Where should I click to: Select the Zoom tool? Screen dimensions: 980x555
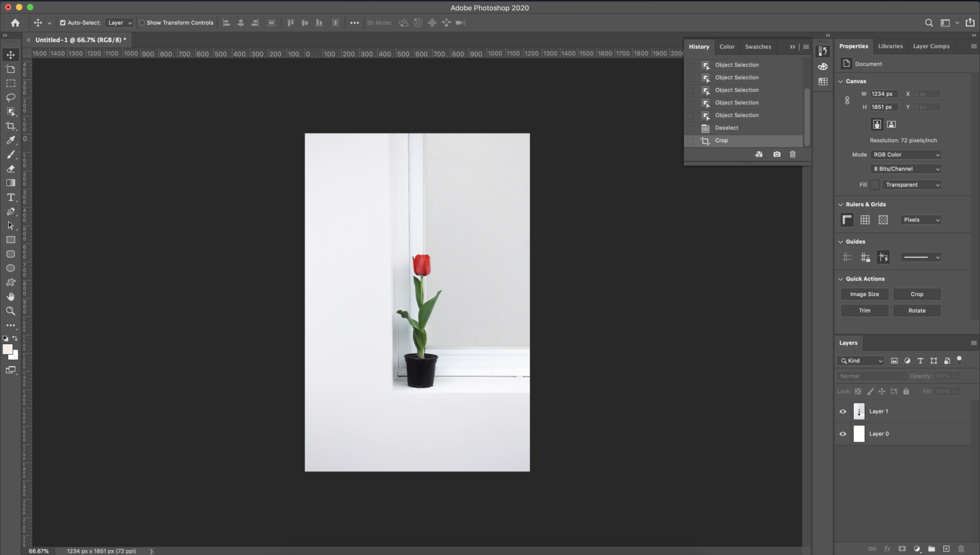(x=10, y=311)
